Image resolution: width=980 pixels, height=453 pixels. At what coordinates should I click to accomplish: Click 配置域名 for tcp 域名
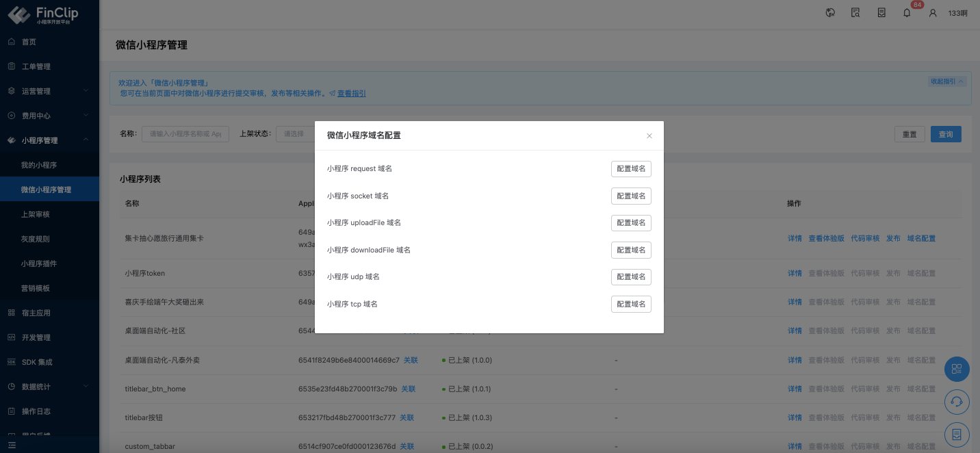pyautogui.click(x=630, y=304)
